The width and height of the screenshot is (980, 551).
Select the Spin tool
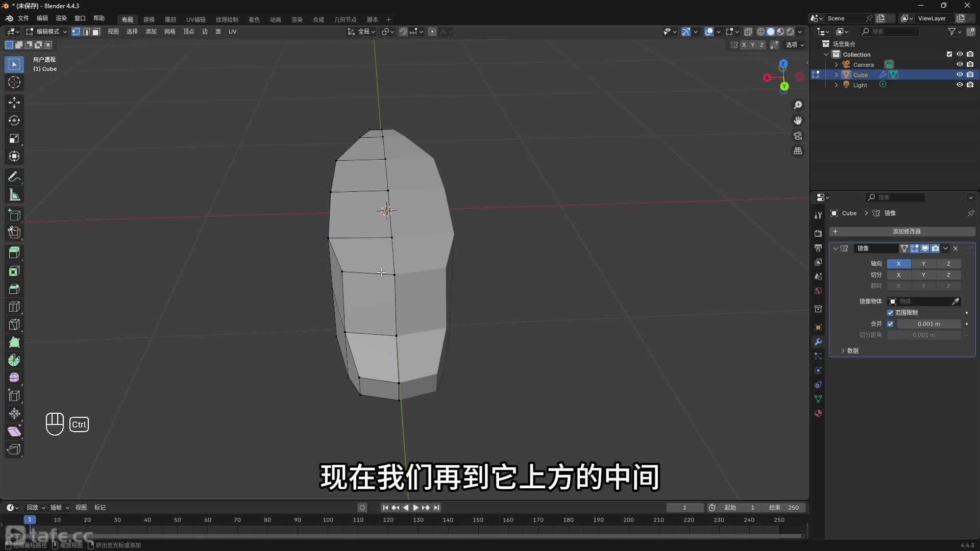tap(14, 360)
